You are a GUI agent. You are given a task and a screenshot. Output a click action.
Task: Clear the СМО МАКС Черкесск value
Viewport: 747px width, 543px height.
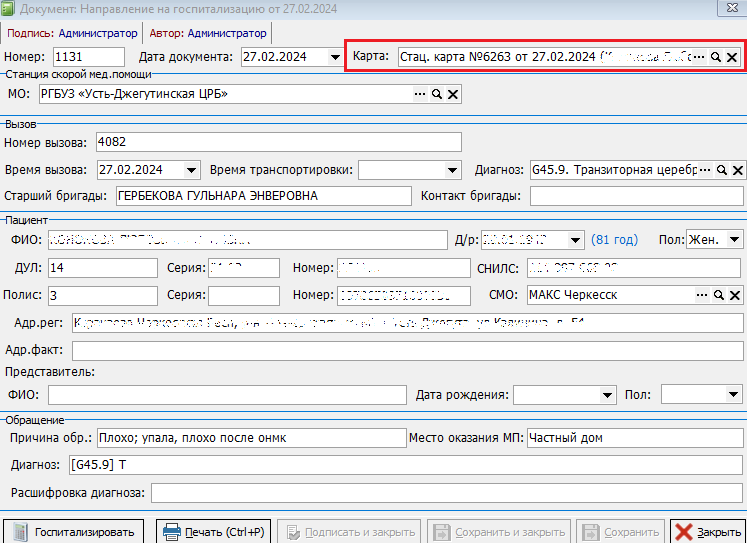735,295
